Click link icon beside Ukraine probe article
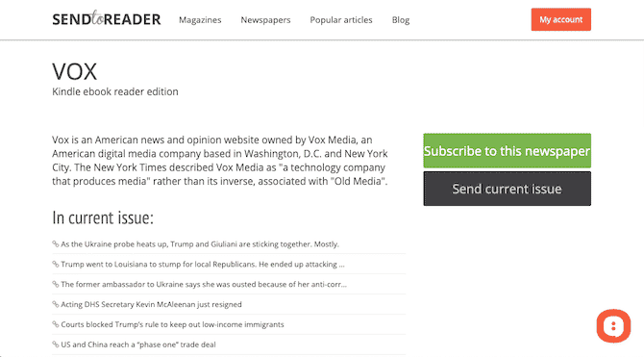Image resolution: width=644 pixels, height=357 pixels. click(56, 243)
